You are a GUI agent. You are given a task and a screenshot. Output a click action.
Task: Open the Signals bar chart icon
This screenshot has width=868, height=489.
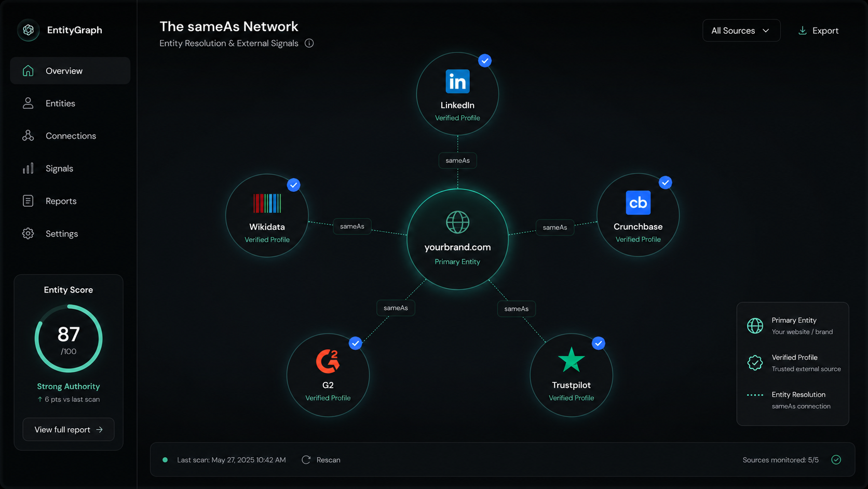(x=28, y=168)
